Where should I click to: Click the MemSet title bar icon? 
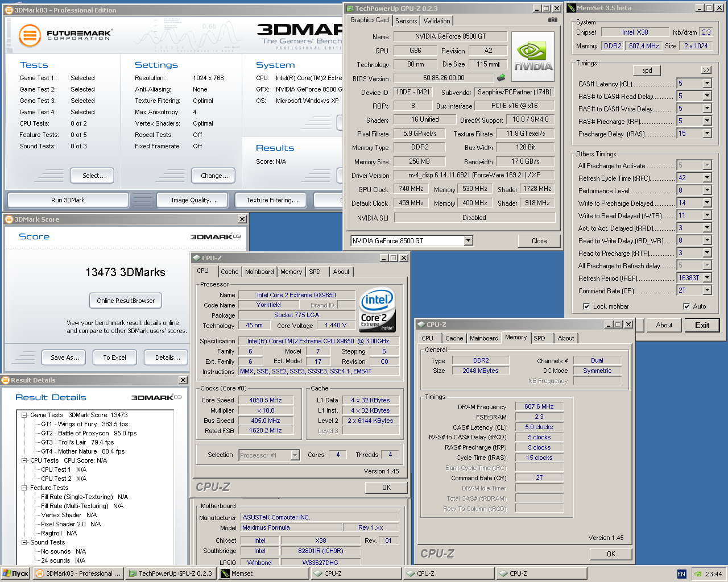tap(572, 8)
